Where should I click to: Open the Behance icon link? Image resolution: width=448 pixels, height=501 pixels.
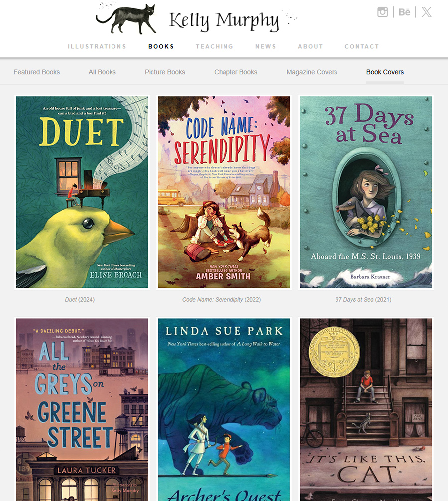[x=404, y=12]
